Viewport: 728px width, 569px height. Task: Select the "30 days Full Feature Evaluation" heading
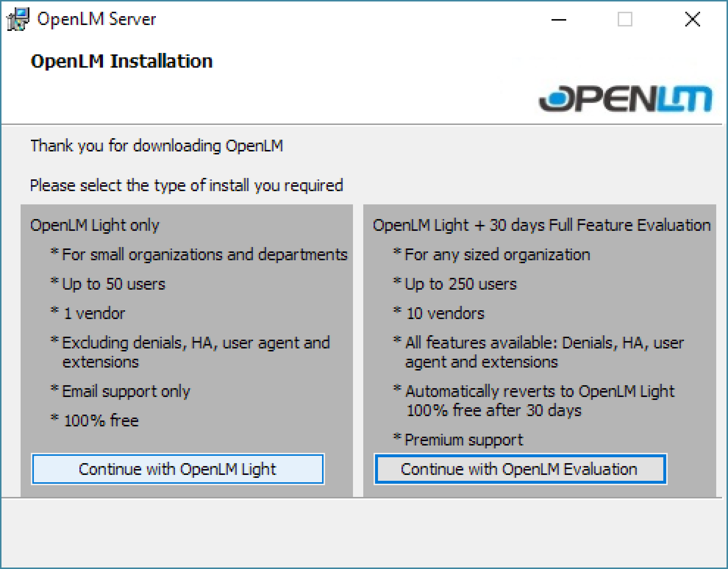click(x=542, y=225)
